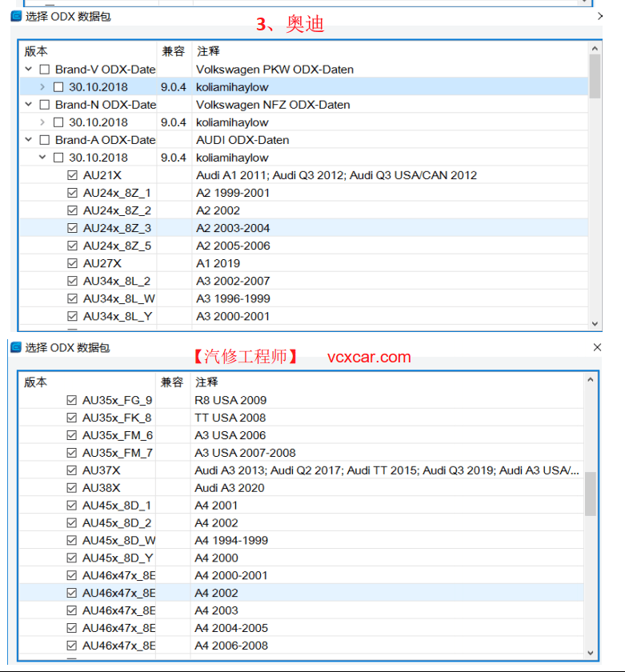Image resolution: width=625 pixels, height=672 pixels.
Task: Click the scrollbar thumb in the AU35x list
Action: [x=591, y=494]
